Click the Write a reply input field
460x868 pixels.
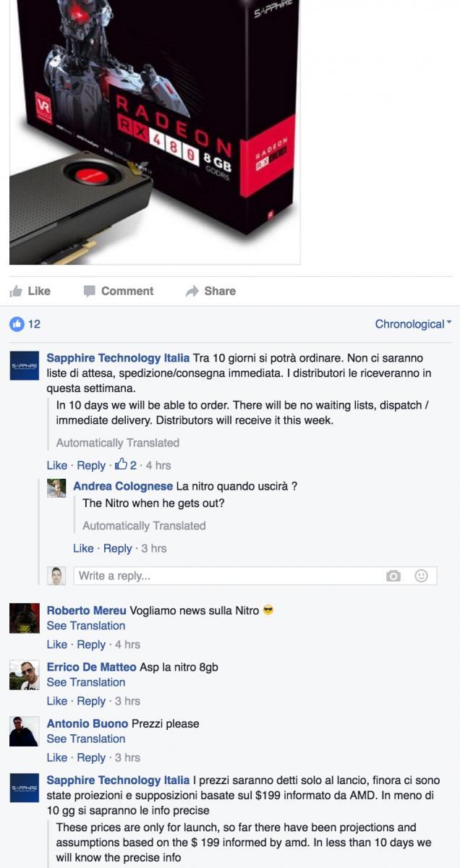click(229, 576)
